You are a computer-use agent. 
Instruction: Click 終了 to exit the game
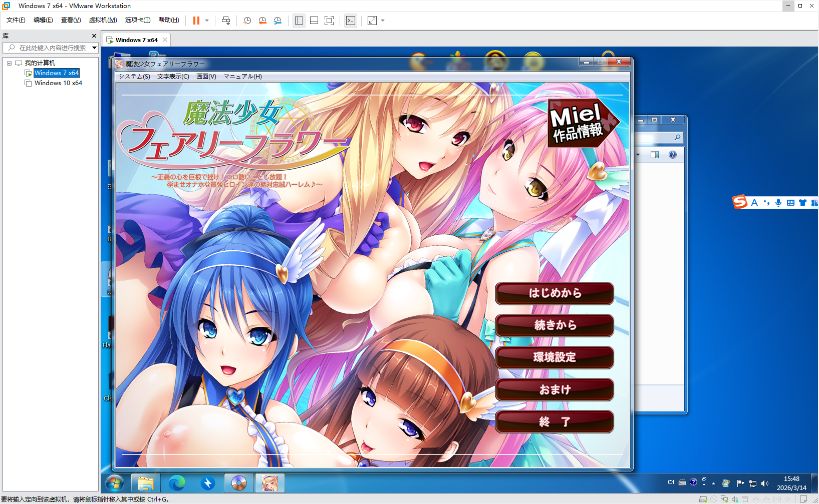[x=554, y=422]
